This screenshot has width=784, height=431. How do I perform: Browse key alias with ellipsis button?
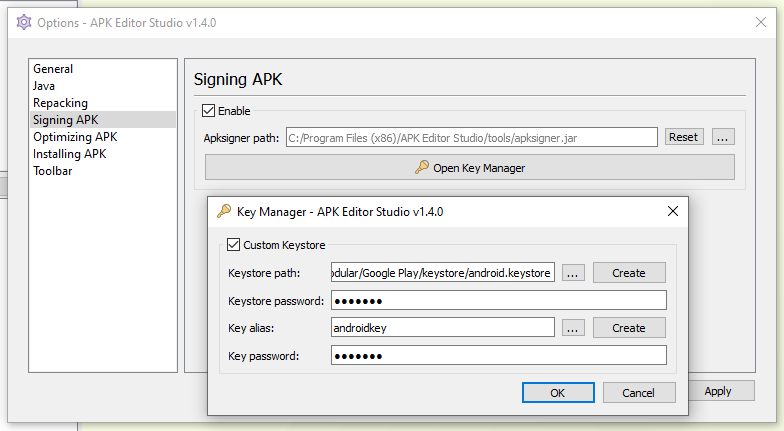point(573,328)
